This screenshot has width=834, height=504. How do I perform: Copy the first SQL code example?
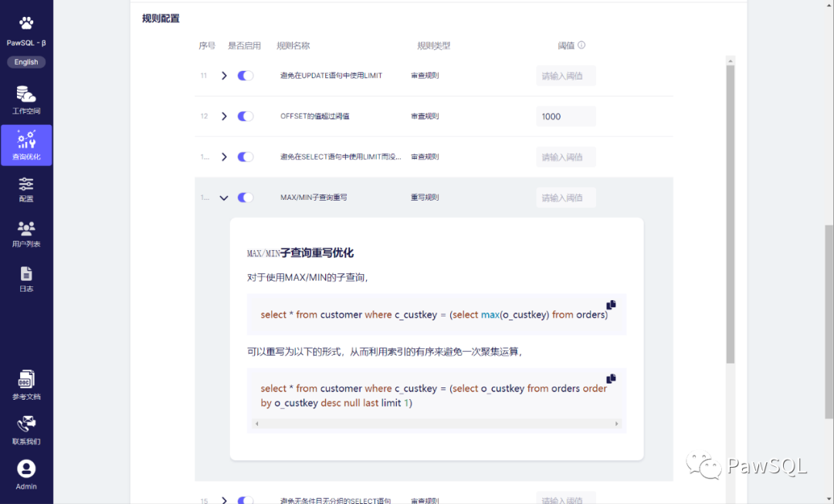click(611, 304)
